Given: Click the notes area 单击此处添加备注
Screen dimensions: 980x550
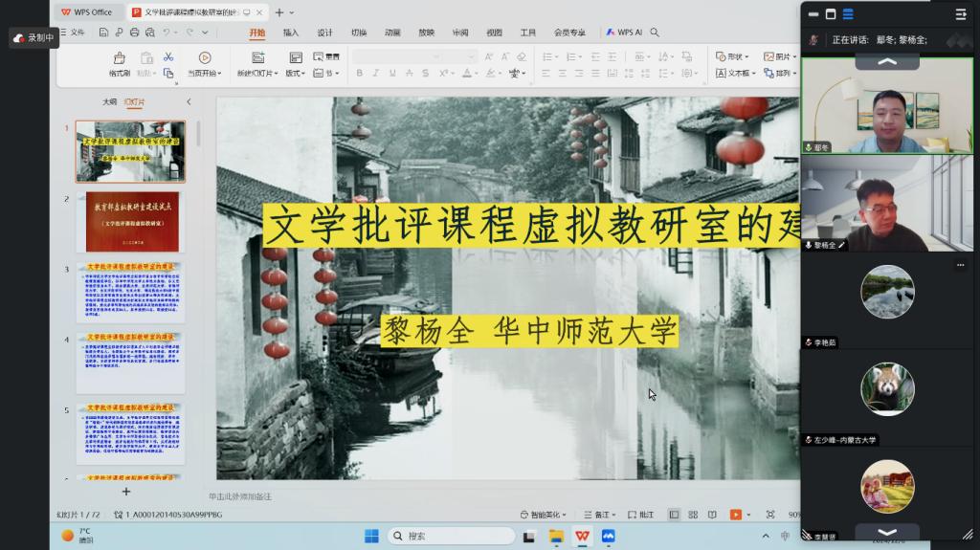Looking at the screenshot, I should (x=240, y=496).
